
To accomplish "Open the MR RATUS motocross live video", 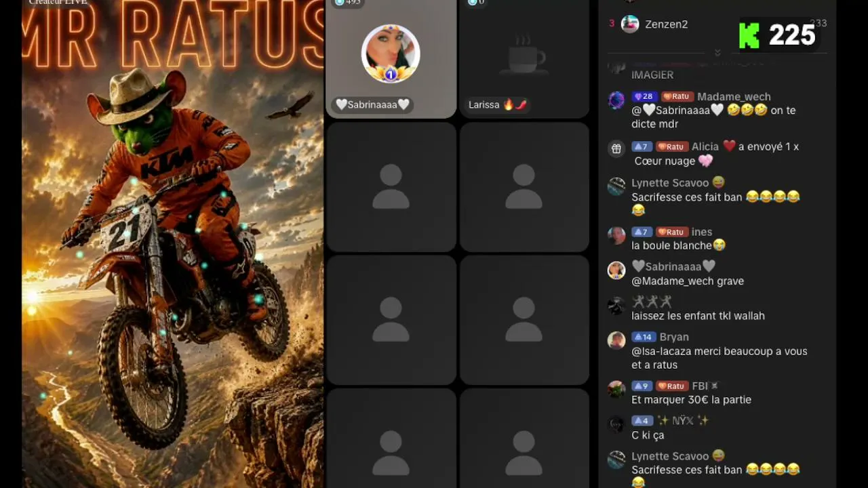I will pos(173,244).
